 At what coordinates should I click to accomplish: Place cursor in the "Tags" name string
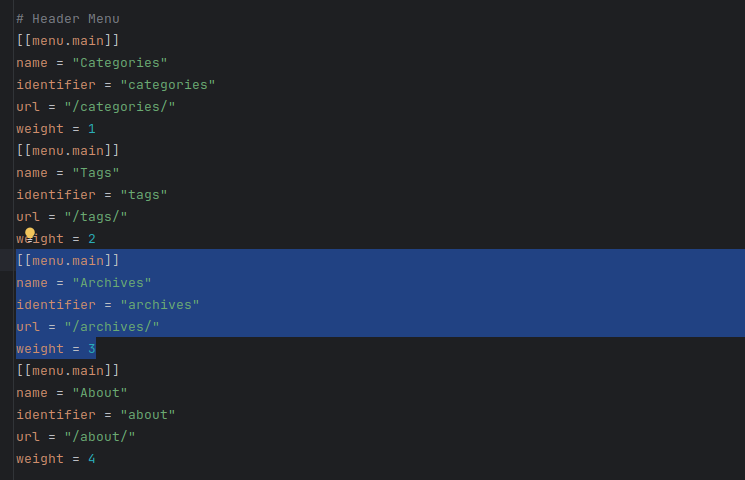tap(95, 173)
